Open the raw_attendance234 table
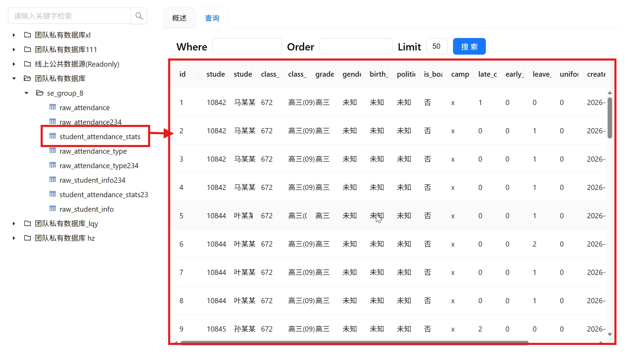Screen dimensions: 628x364 (90, 122)
